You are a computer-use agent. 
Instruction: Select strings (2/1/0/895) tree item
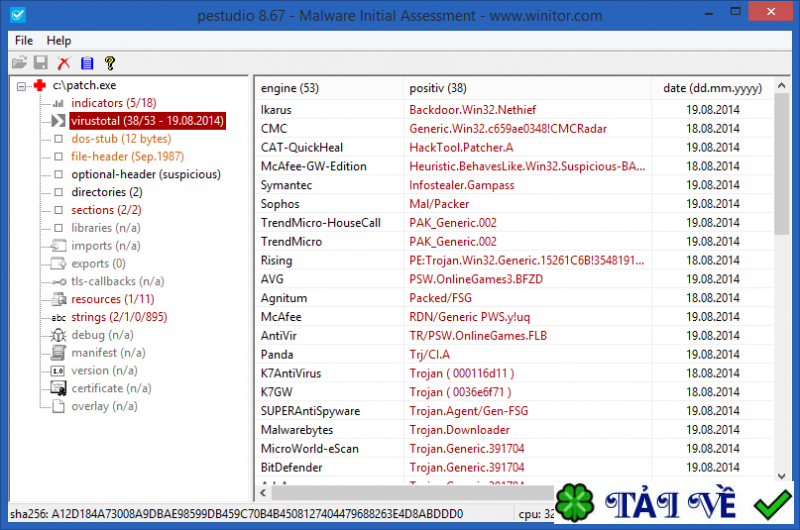[119, 317]
